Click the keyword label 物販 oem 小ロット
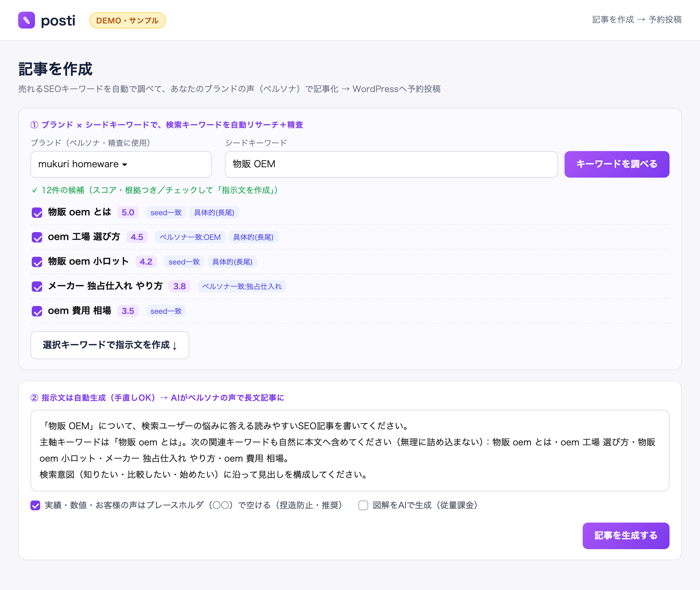 click(x=88, y=261)
